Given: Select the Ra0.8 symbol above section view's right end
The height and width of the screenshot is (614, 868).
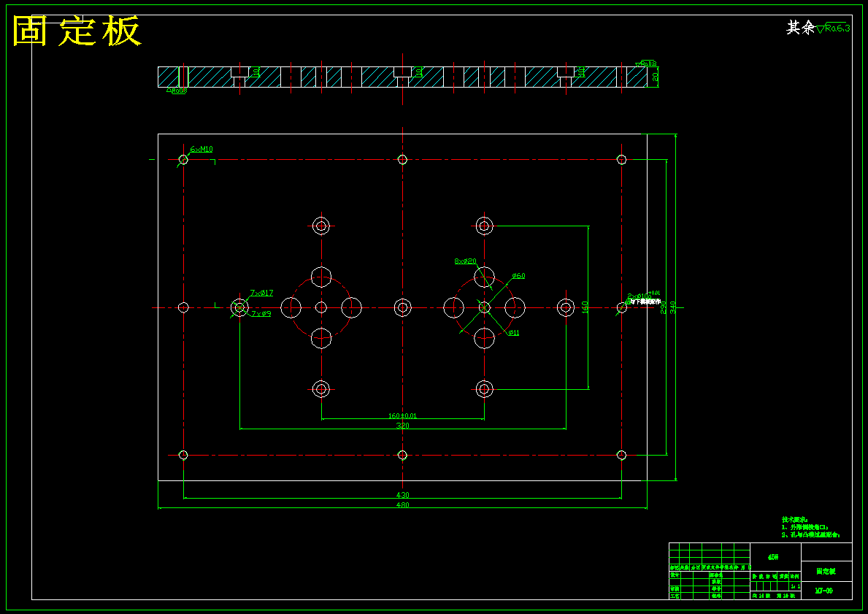Looking at the screenshot, I should [645, 63].
